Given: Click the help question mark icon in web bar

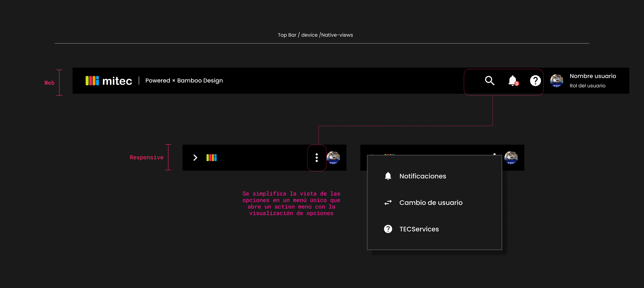Looking at the screenshot, I should pos(535,81).
